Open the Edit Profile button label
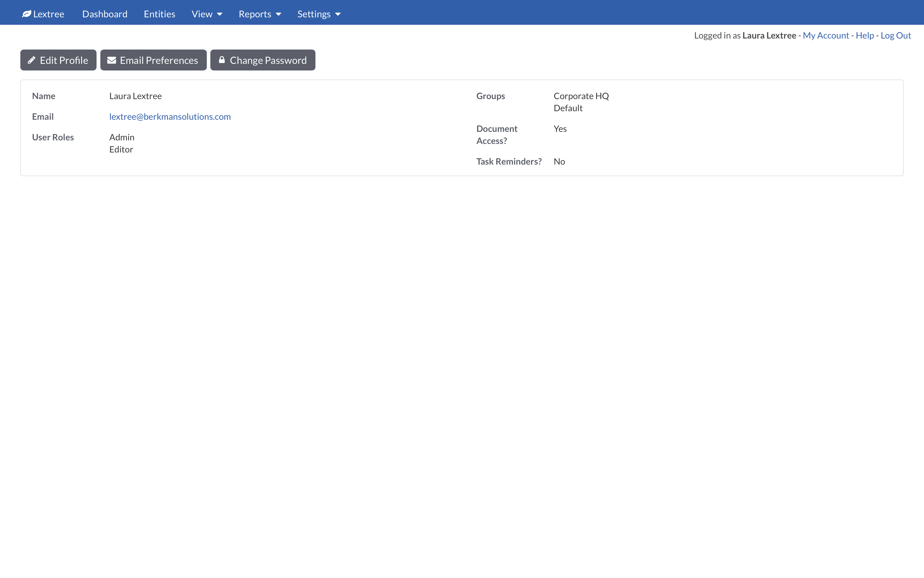Screen dimensions: 924x578 pos(64,60)
